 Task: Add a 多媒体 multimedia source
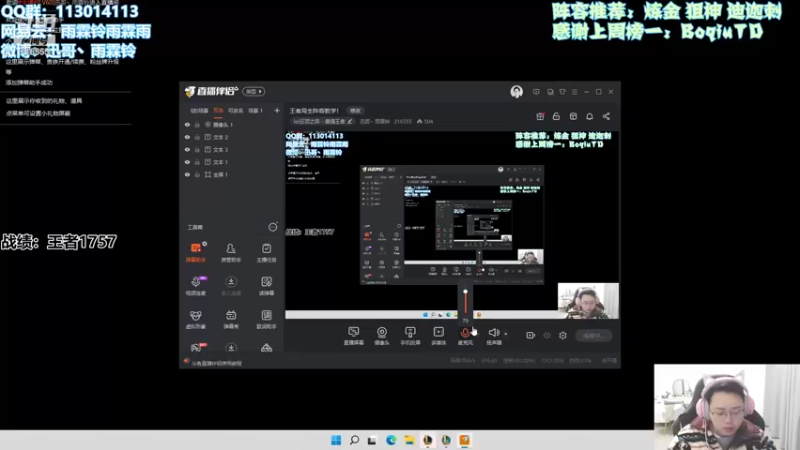click(439, 336)
